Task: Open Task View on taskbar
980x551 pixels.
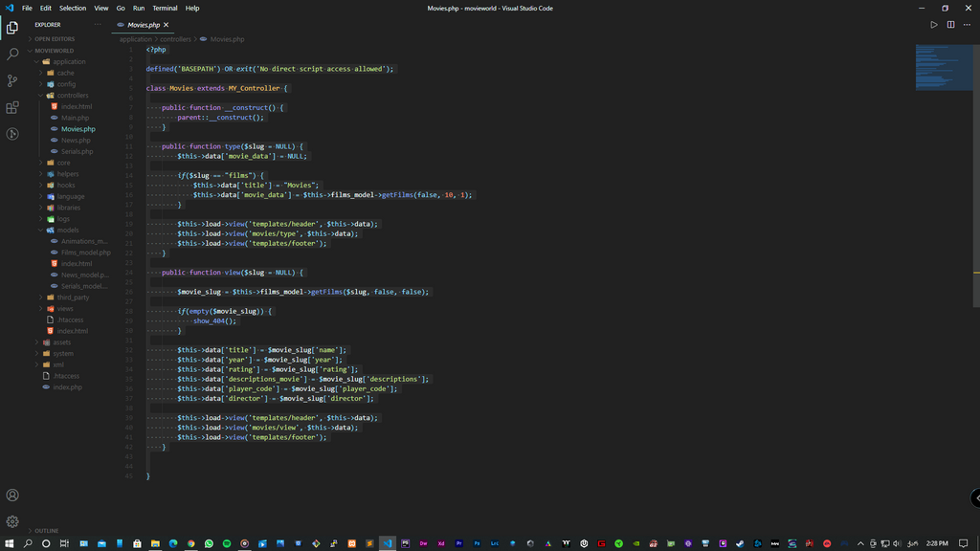Action: (x=64, y=543)
